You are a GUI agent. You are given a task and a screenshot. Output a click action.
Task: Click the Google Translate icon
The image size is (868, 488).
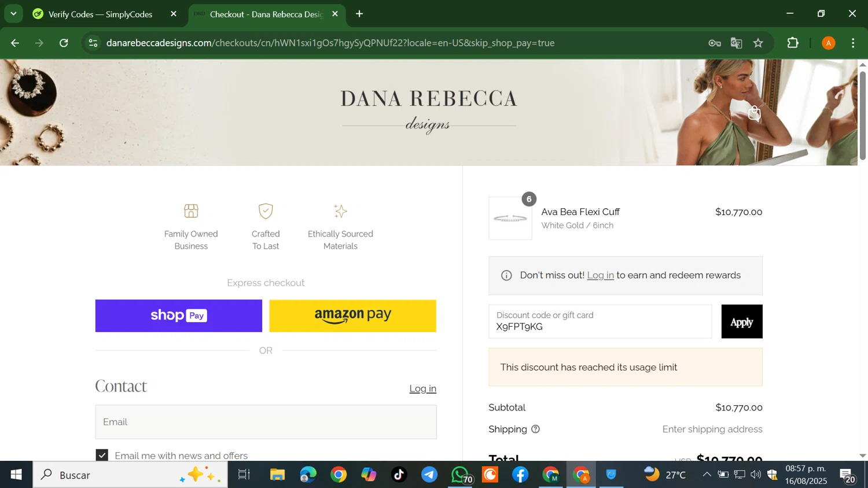tap(737, 43)
